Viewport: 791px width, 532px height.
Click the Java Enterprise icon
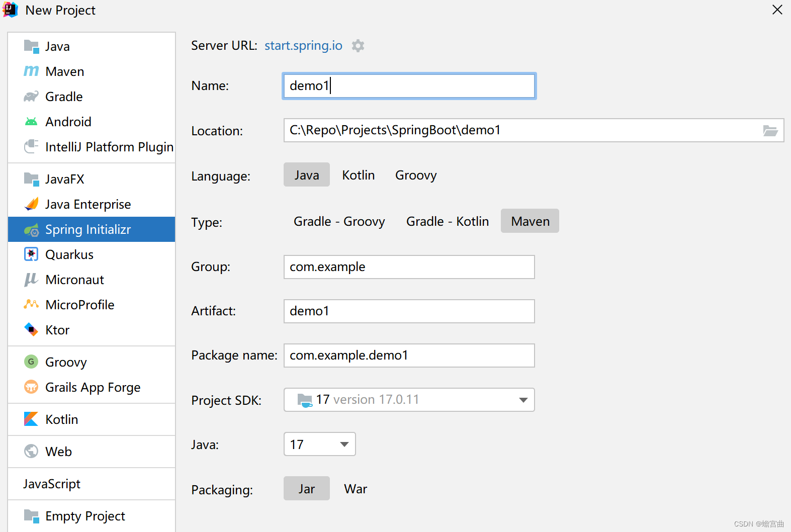(x=31, y=204)
